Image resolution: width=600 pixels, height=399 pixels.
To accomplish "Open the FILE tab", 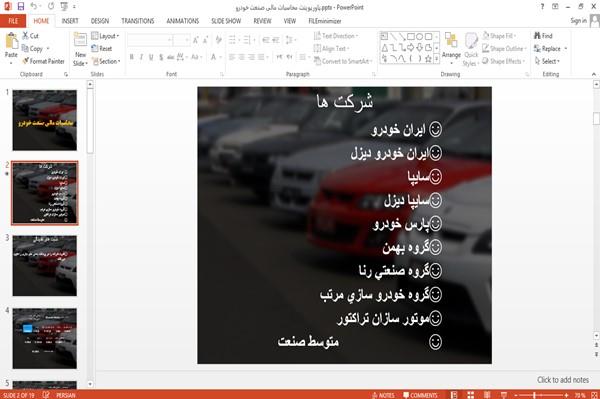I will [13, 21].
